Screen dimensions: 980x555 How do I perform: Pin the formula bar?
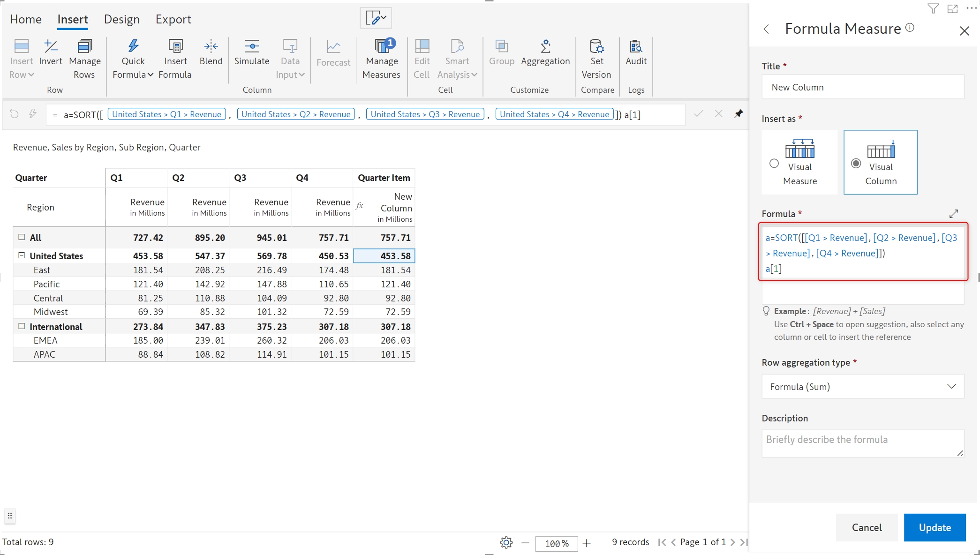point(739,114)
